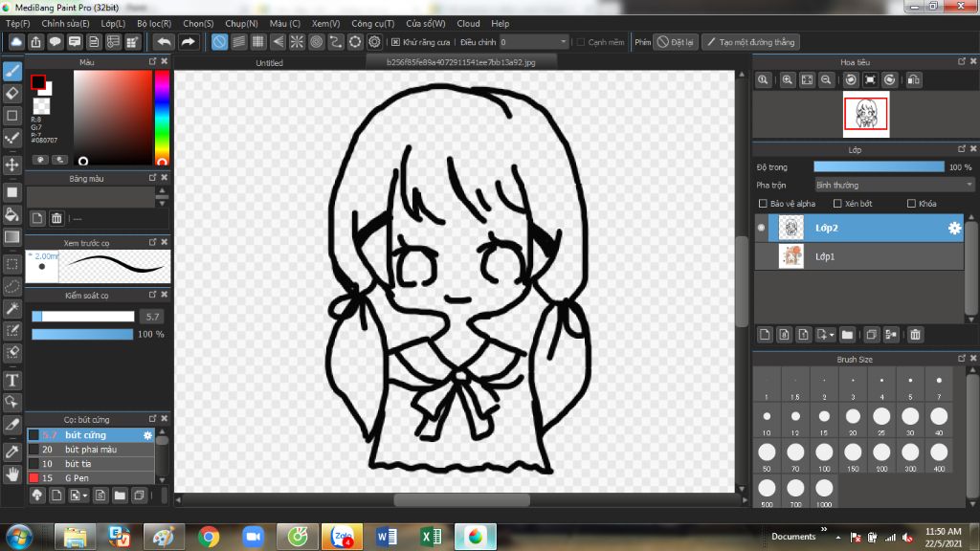This screenshot has width=980, height=551.
Task: Open the Lớp(L) menu
Action: coord(113,23)
